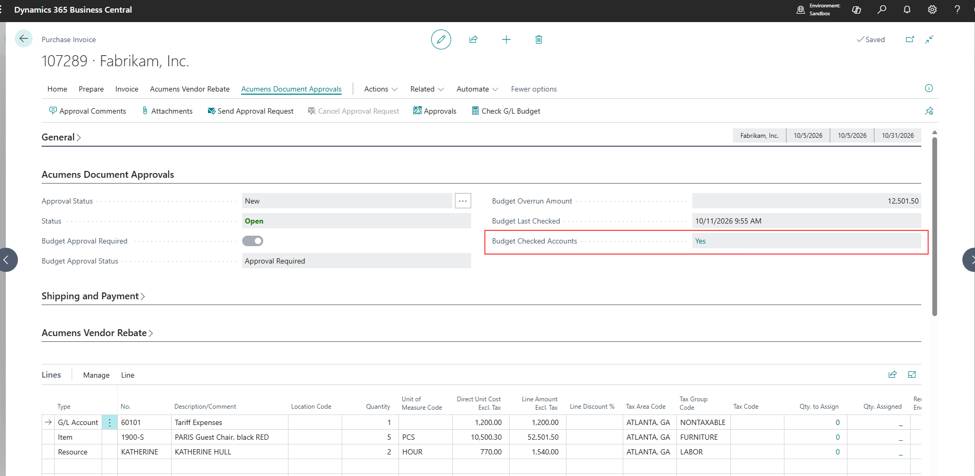Click Budget Checked Accounts Yes link
975x476 pixels.
point(701,241)
